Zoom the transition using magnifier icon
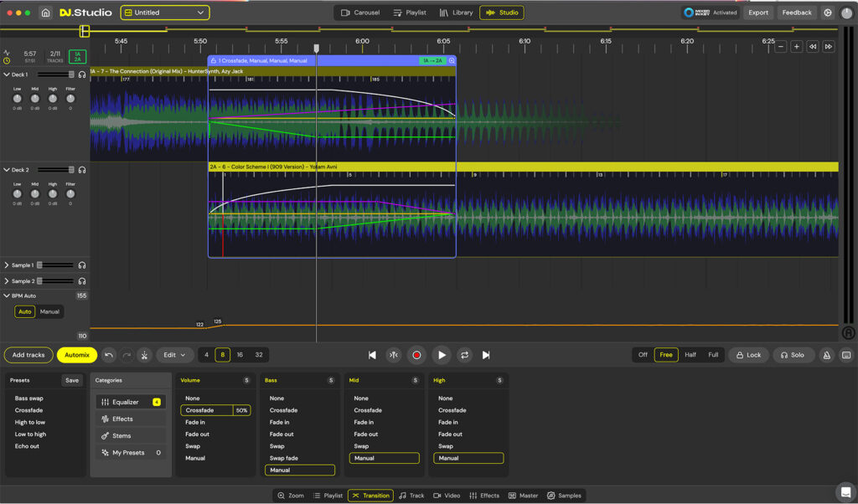 (452, 60)
